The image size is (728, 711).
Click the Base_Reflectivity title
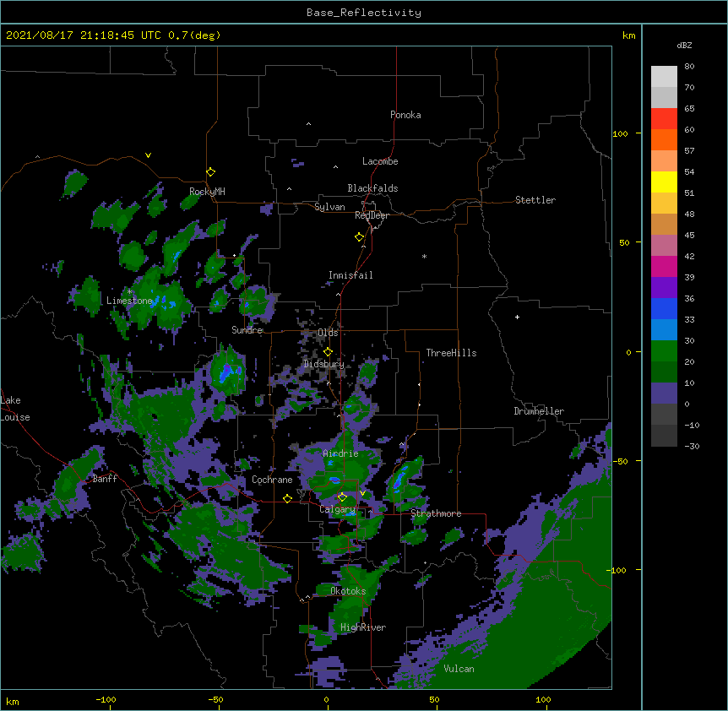click(364, 13)
